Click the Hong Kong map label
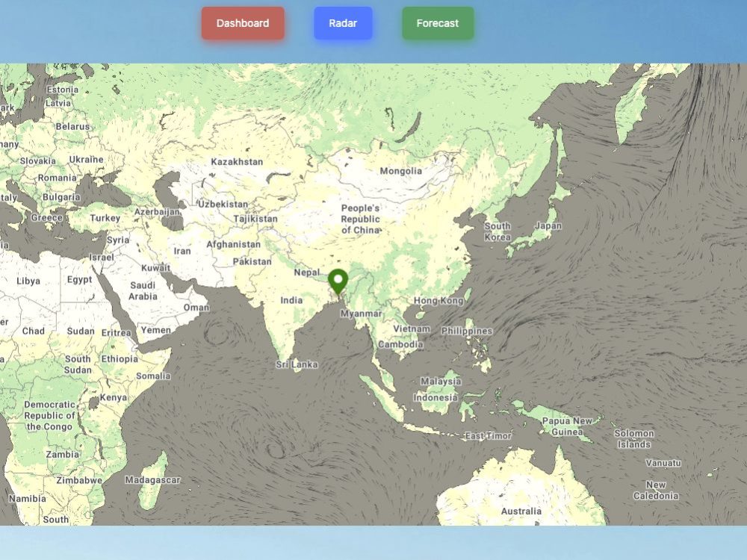 pyautogui.click(x=438, y=300)
